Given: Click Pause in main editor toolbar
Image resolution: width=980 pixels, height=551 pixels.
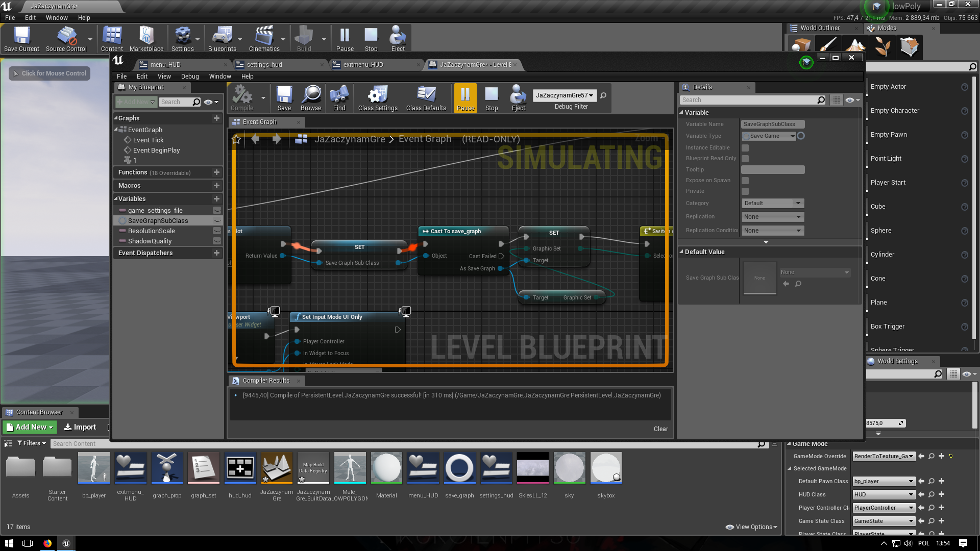Looking at the screenshot, I should click(345, 39).
